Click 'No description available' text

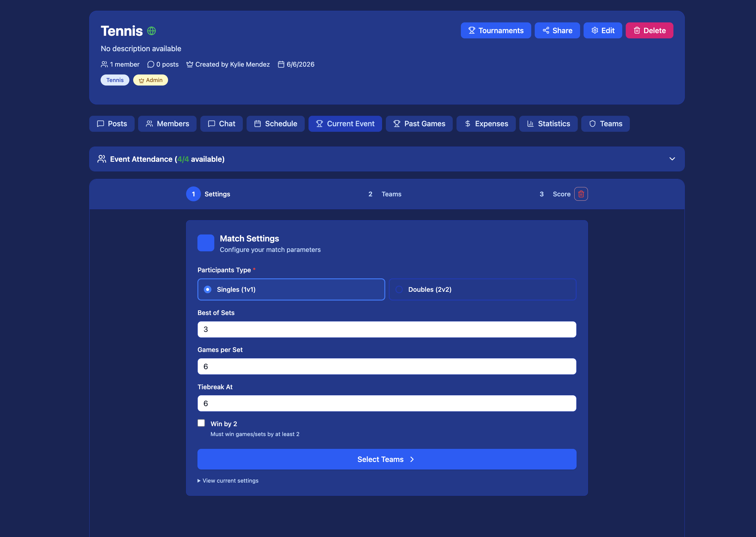point(141,49)
